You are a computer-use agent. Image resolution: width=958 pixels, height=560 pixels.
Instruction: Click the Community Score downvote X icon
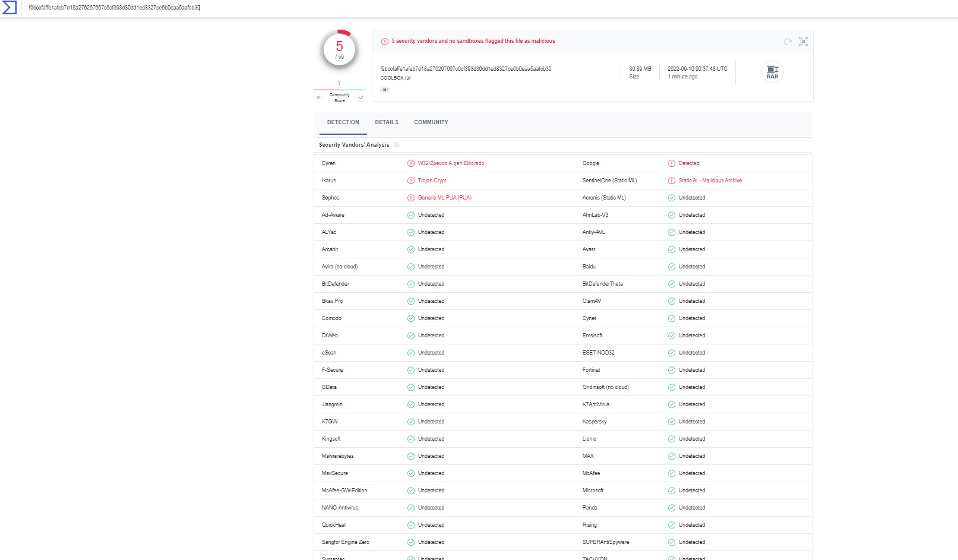318,97
